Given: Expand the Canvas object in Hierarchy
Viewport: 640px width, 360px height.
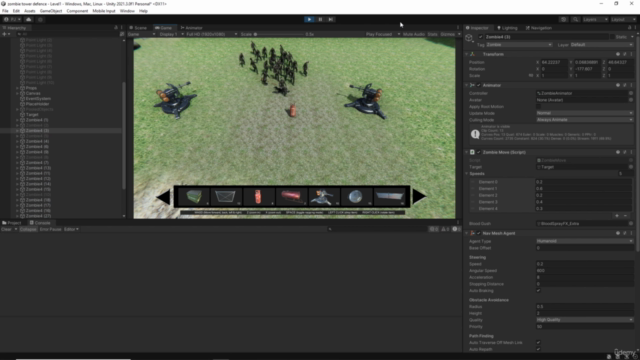Looking at the screenshot, I should (17, 93).
